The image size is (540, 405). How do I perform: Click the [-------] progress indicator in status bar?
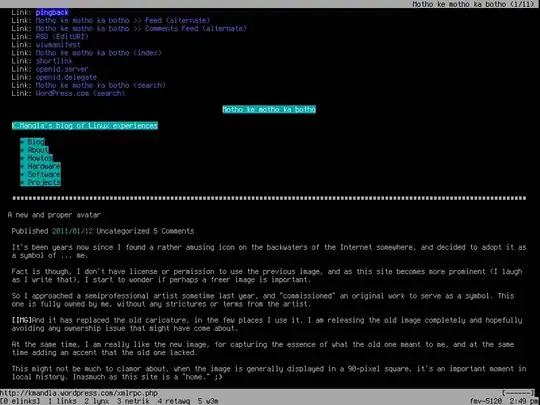(x=518, y=393)
